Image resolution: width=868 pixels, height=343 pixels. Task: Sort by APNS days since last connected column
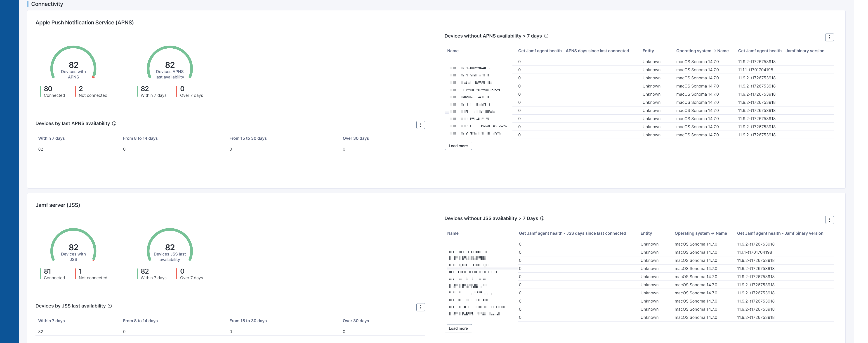pos(573,51)
